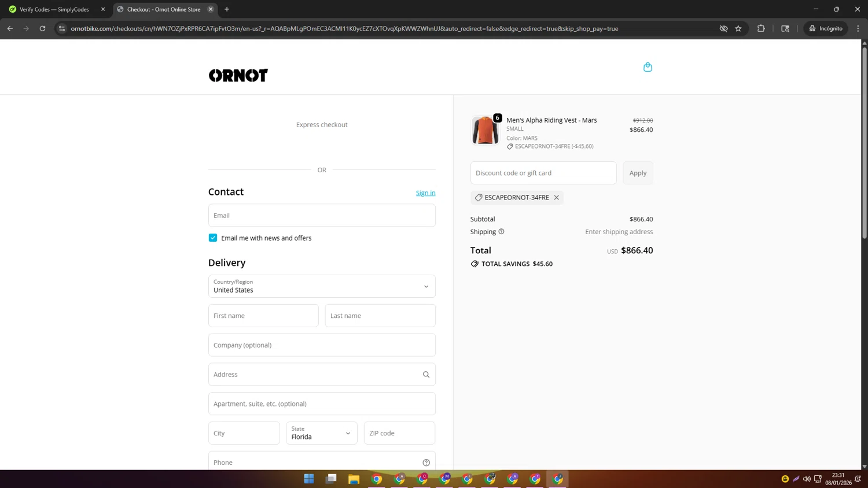Open the shopping bag cart icon

click(x=648, y=67)
